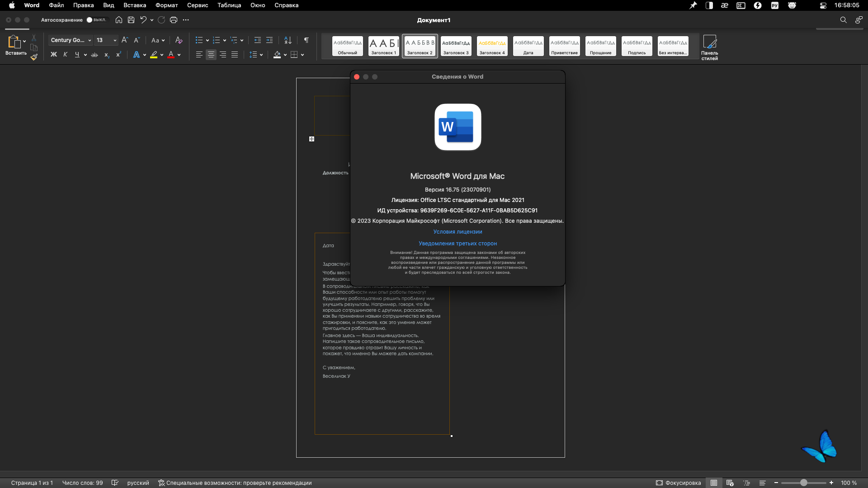Expand the text highlight color options
The width and height of the screenshot is (868, 488).
tap(161, 55)
